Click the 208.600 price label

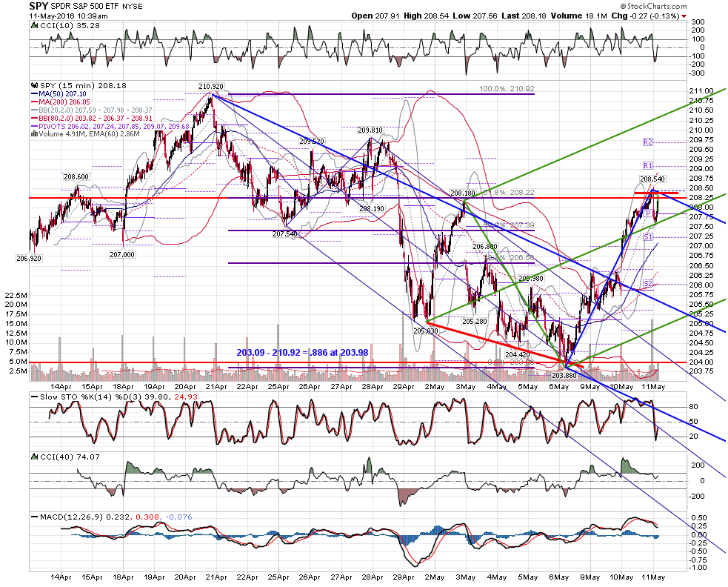click(x=76, y=176)
